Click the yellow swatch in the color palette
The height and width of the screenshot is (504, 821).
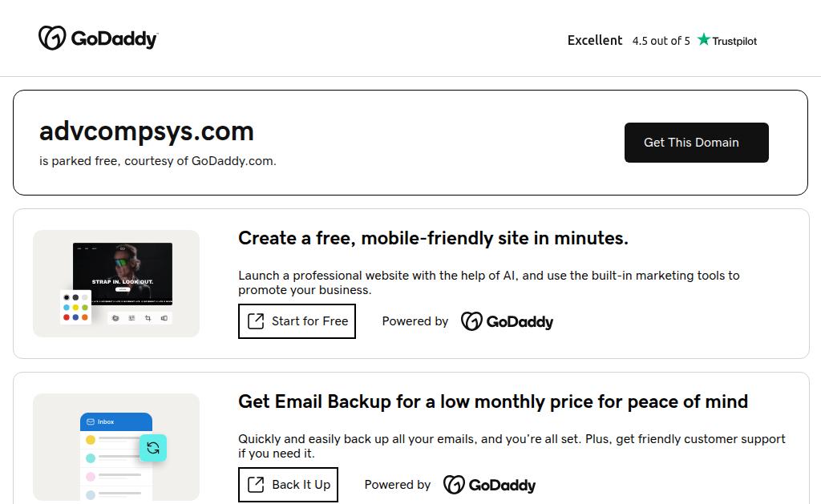[75, 308]
